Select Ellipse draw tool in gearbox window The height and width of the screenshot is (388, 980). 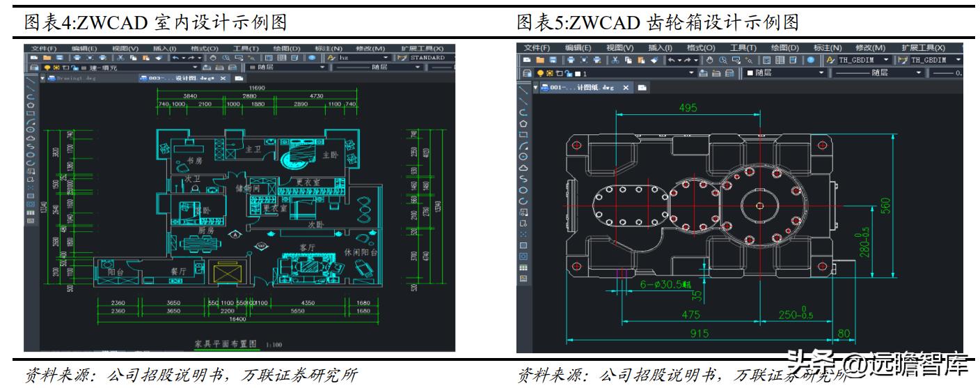click(x=524, y=190)
